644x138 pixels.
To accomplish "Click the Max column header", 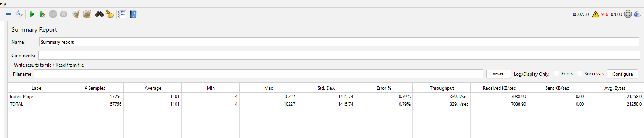I will click(x=268, y=88).
